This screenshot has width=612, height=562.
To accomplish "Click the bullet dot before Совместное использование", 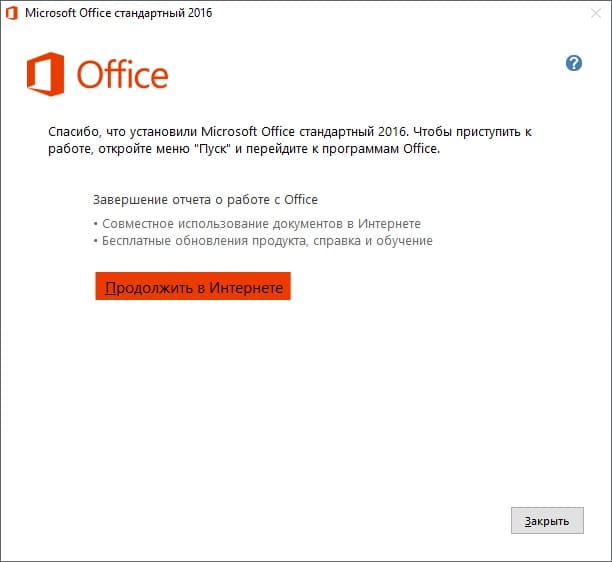I will pos(96,224).
